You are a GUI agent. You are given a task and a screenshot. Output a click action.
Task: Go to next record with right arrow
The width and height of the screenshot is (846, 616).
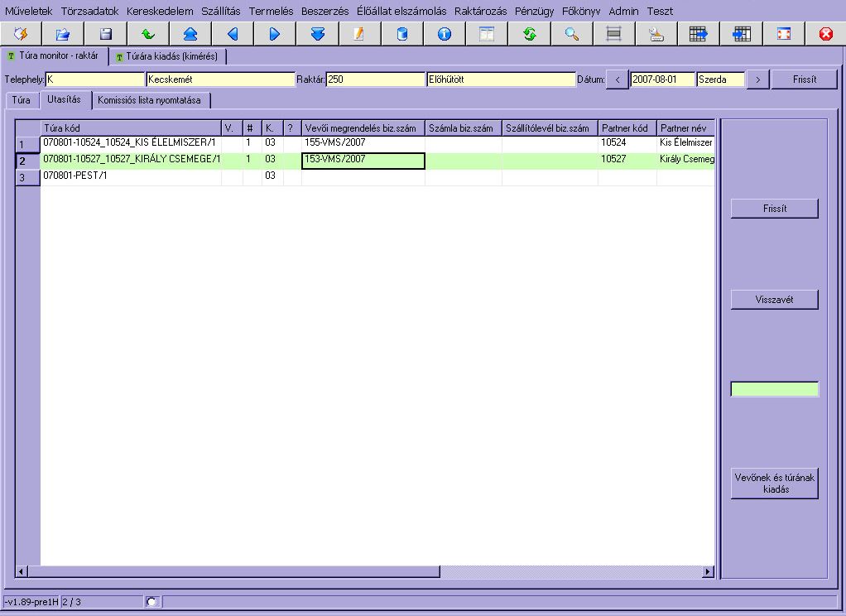275,34
